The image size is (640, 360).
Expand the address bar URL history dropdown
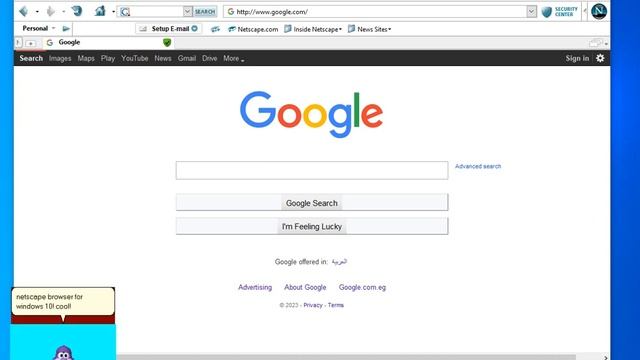pyautogui.click(x=531, y=12)
